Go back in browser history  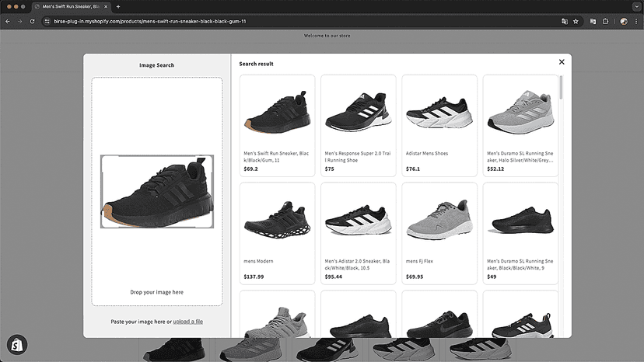[x=8, y=21]
